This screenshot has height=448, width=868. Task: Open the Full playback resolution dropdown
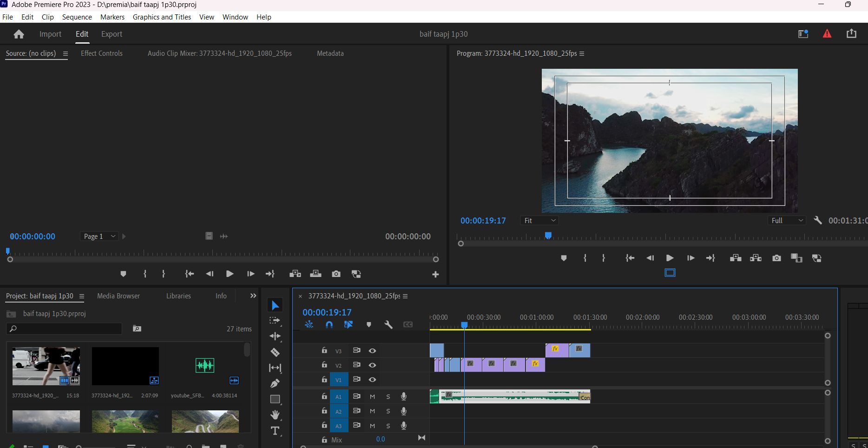[x=786, y=221]
